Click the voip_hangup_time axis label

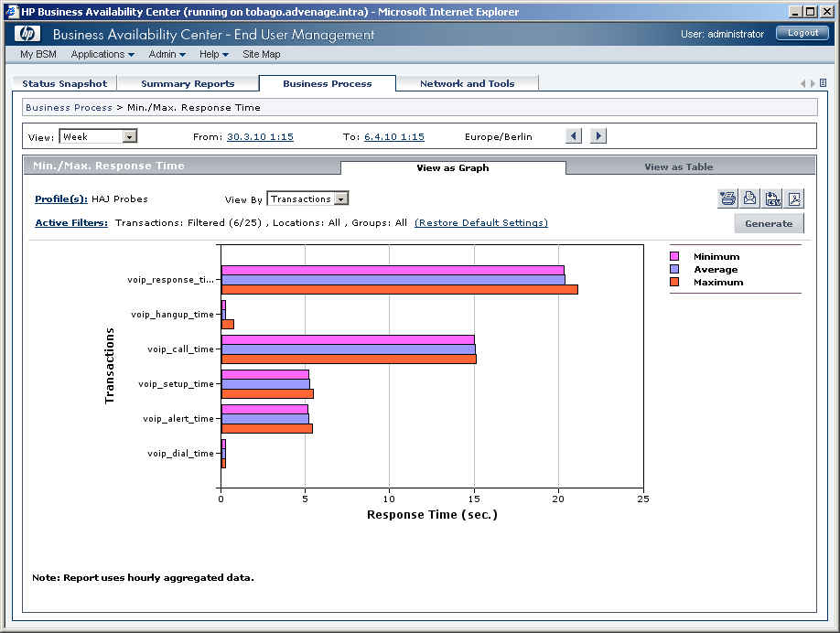(x=173, y=315)
